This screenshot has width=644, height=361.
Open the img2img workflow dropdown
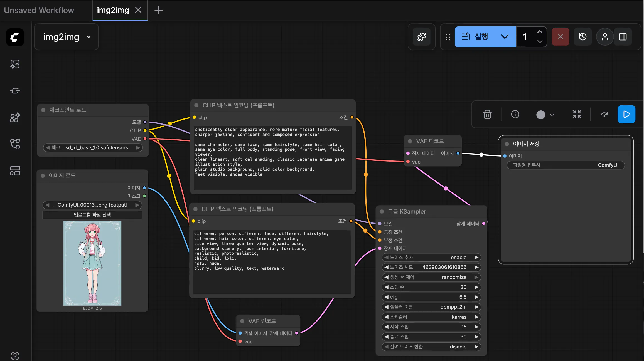coord(67,37)
